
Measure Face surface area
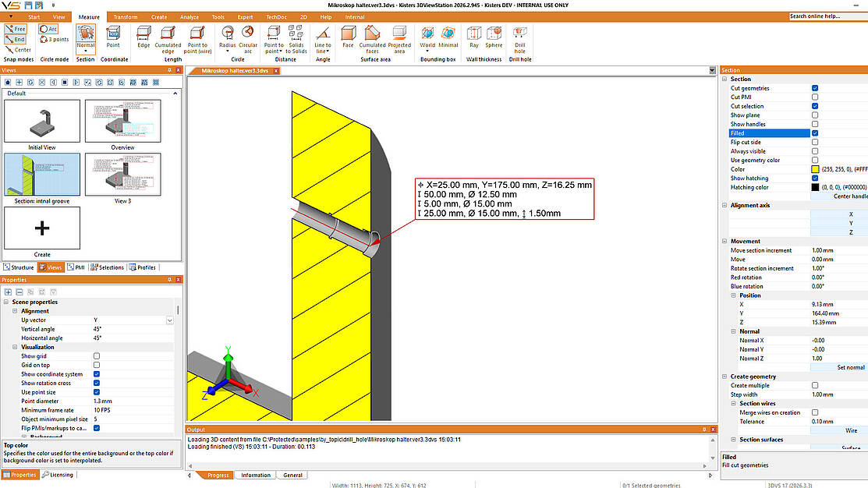point(348,37)
